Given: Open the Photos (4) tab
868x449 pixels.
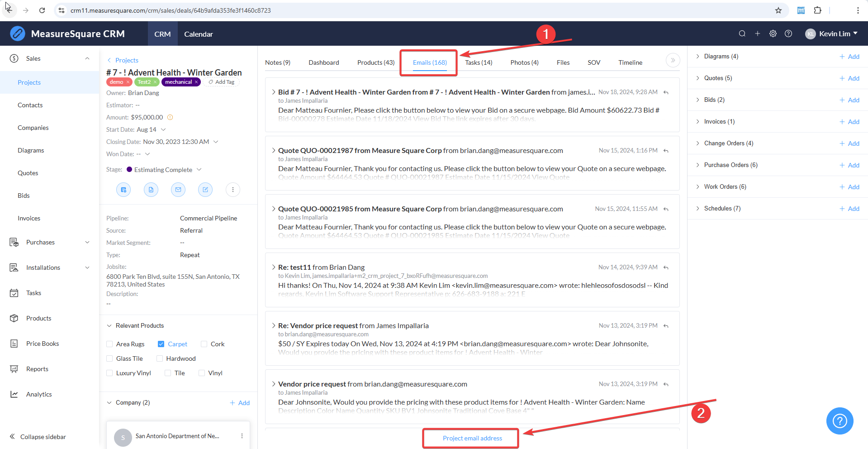Looking at the screenshot, I should click(525, 62).
